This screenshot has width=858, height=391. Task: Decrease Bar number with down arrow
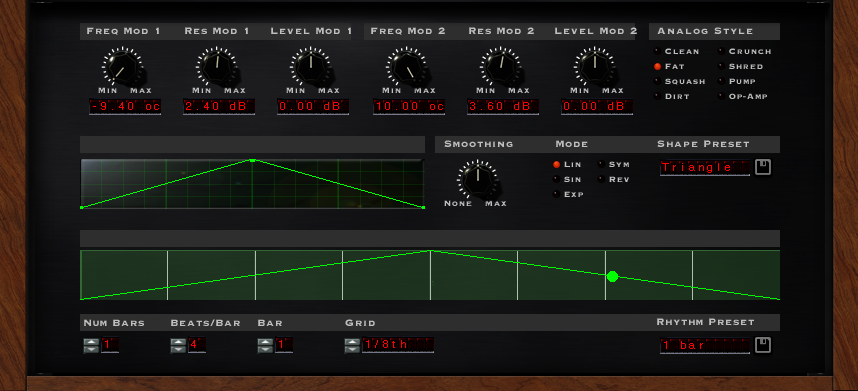(265, 349)
